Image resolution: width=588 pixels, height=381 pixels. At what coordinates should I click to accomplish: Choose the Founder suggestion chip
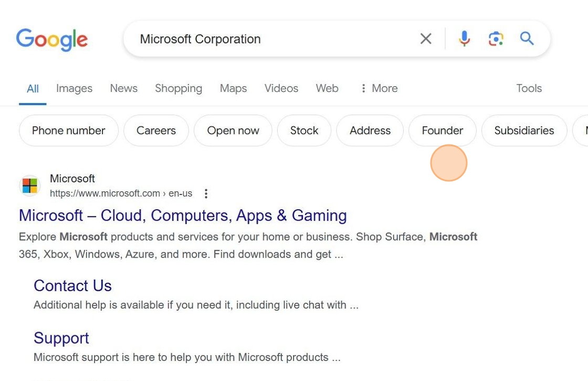point(442,130)
